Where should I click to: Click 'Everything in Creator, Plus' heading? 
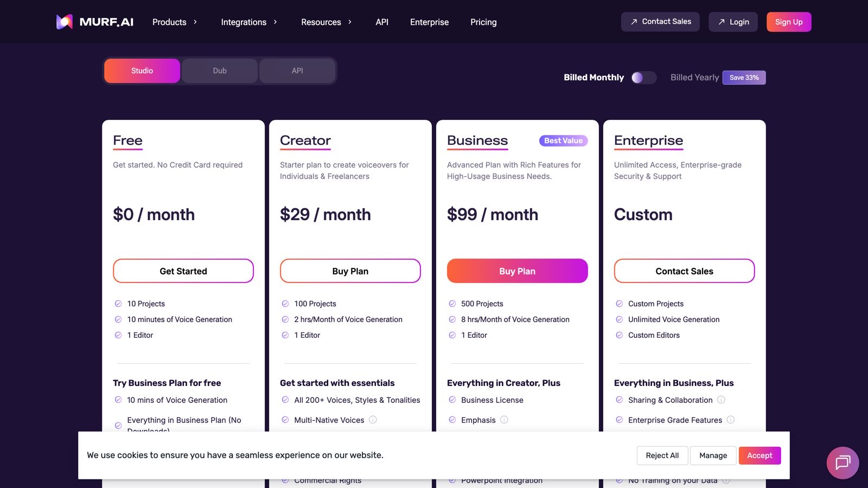(503, 383)
